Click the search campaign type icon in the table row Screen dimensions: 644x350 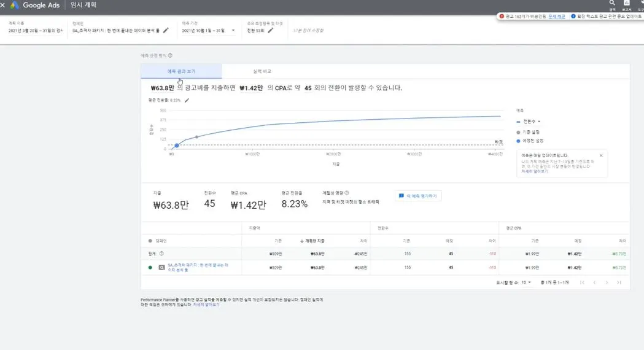coord(162,268)
